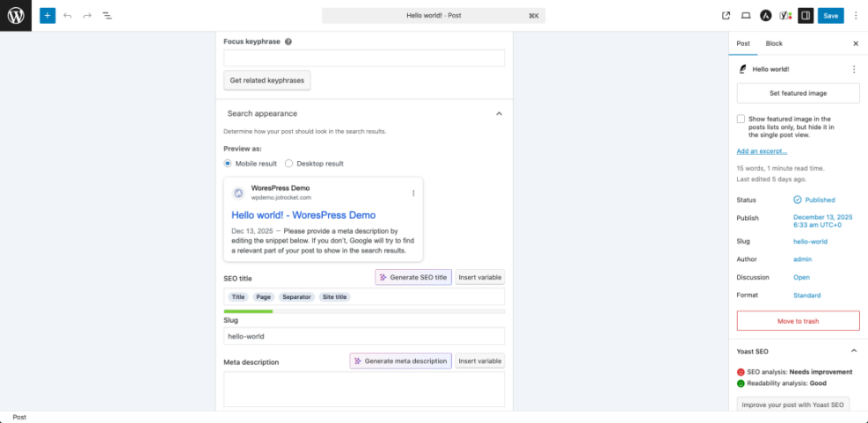Click into the Focus keyphrase field

tap(364, 58)
